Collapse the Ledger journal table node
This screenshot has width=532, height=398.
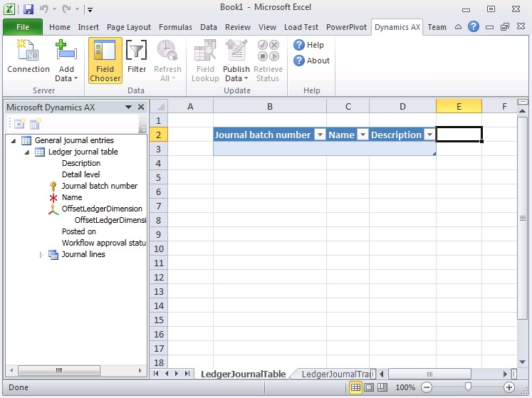click(27, 152)
